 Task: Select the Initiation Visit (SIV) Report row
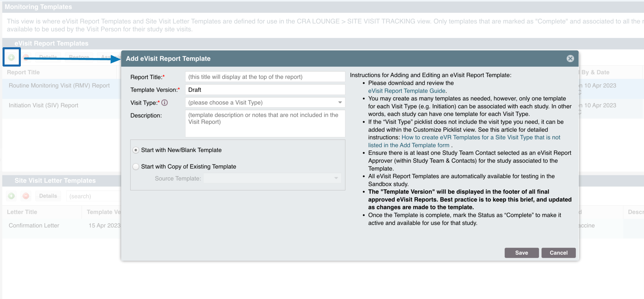click(62, 108)
